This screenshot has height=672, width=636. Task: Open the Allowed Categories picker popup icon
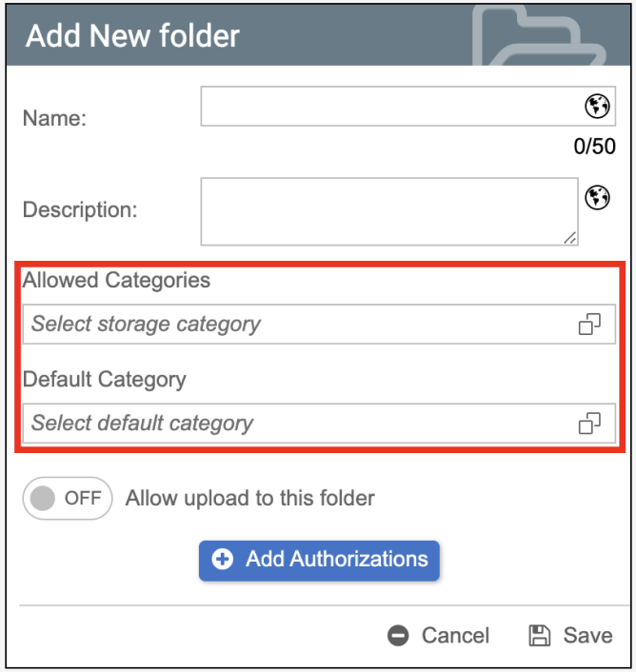click(x=590, y=325)
